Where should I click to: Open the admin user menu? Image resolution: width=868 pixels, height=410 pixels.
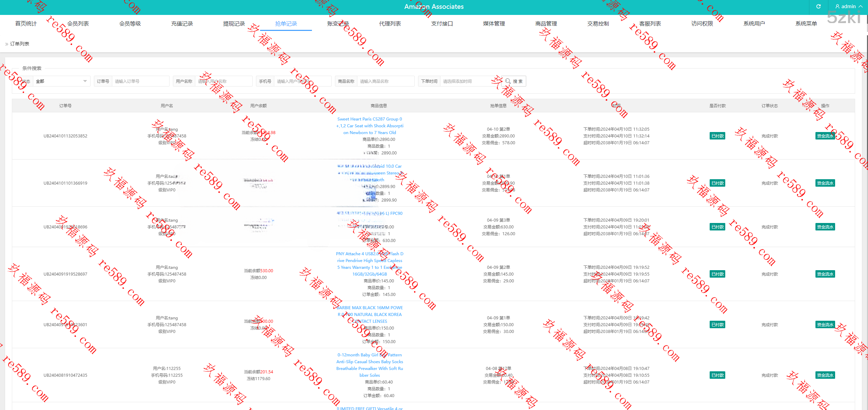pos(848,6)
